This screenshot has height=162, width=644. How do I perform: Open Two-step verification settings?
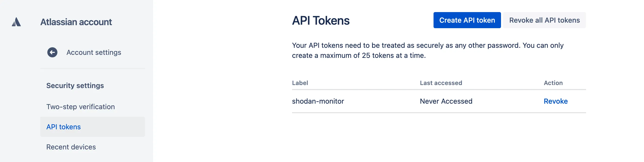coord(80,107)
